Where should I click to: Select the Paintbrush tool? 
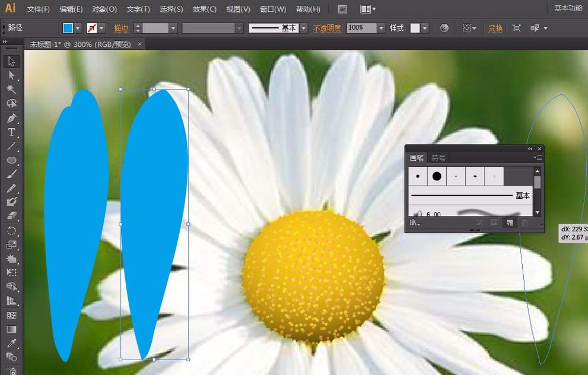[x=11, y=174]
